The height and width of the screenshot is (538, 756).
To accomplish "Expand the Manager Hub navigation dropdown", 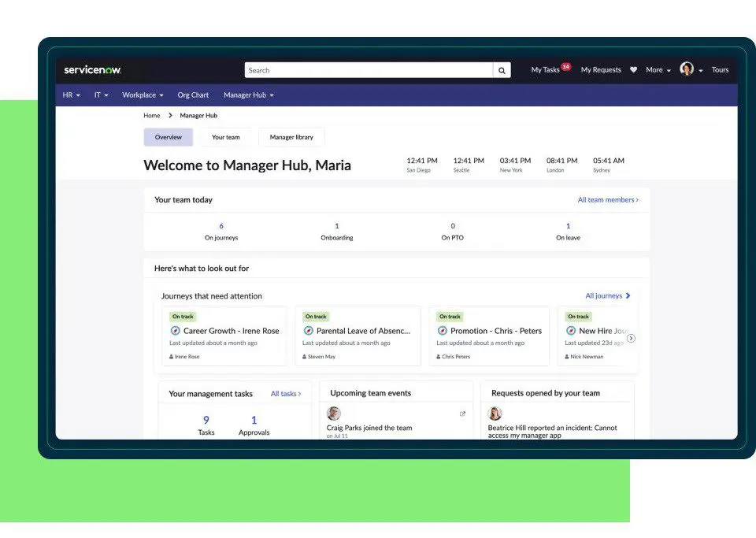I will click(248, 95).
